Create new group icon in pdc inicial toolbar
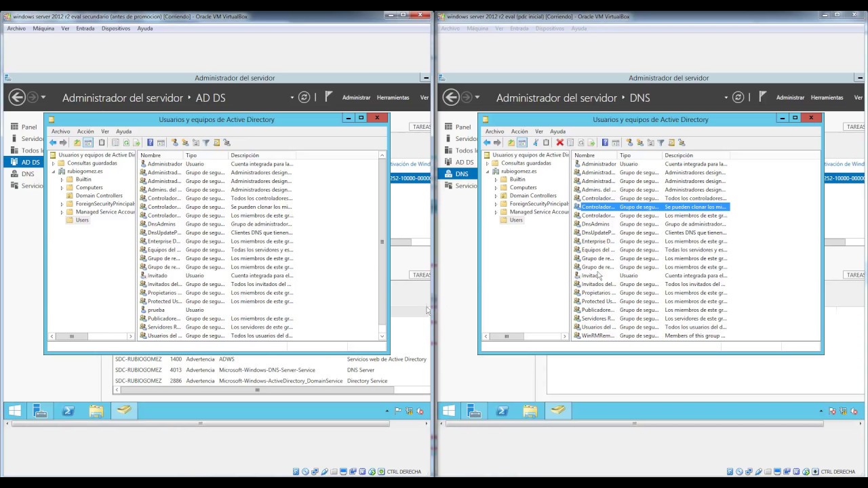Screen dimensions: 868x488 [x=640, y=142]
